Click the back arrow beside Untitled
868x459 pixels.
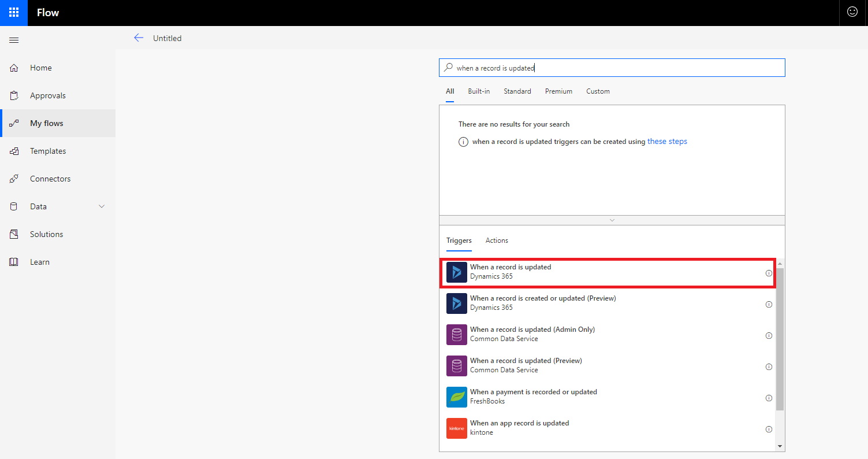click(x=138, y=38)
